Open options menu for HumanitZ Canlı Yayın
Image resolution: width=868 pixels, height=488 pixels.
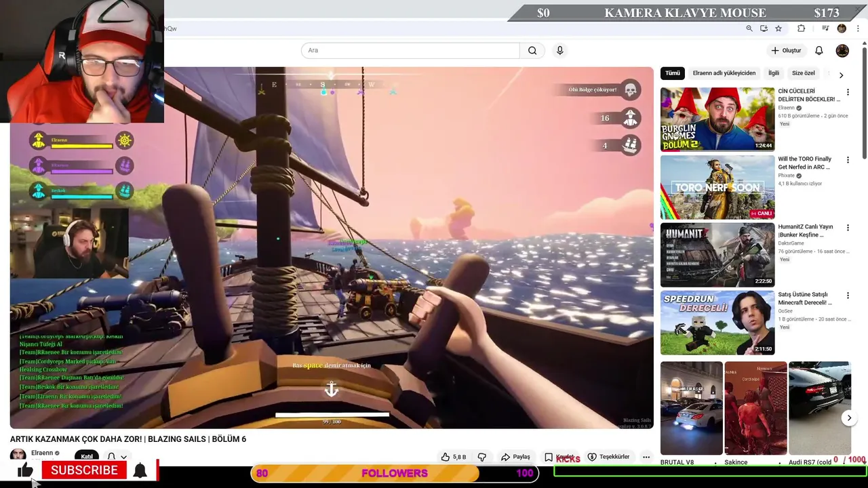point(847,228)
